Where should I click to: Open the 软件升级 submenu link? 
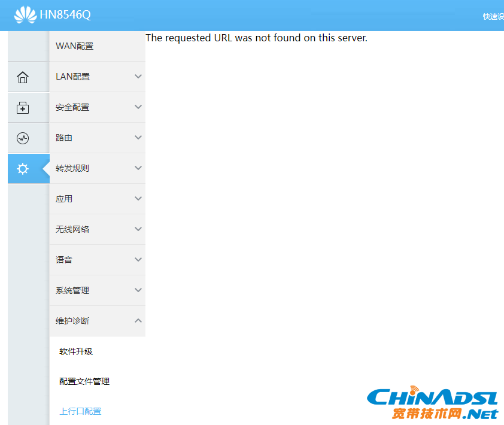point(76,352)
